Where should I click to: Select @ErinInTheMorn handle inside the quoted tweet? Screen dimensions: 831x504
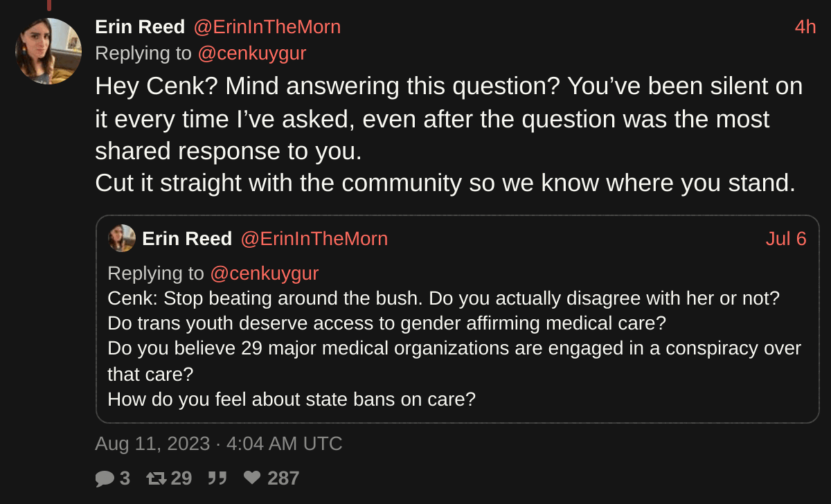tap(314, 239)
